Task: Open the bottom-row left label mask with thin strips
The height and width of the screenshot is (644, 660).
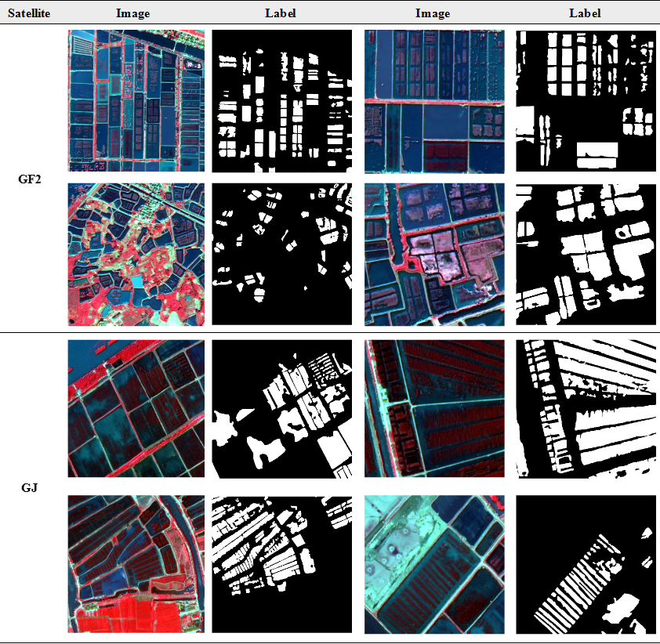Action: point(282,564)
